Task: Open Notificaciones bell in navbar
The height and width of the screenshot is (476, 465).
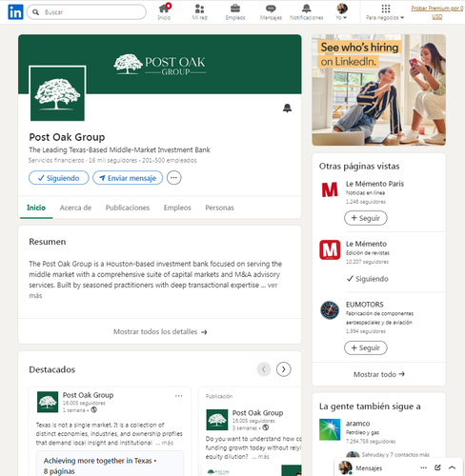Action: click(x=306, y=11)
